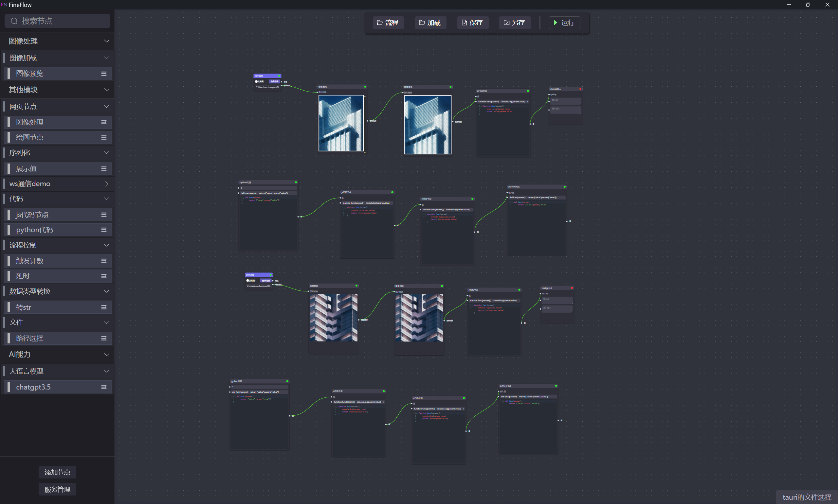Click the 路径选择 list icon under 文件
The image size is (838, 504).
104,338
